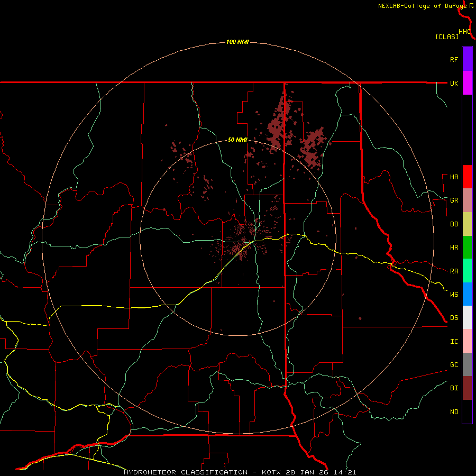The height and width of the screenshot is (476, 476).
Task: Click the HYDROMETEOR CLASSIFICATION title text
Action: pos(186,472)
